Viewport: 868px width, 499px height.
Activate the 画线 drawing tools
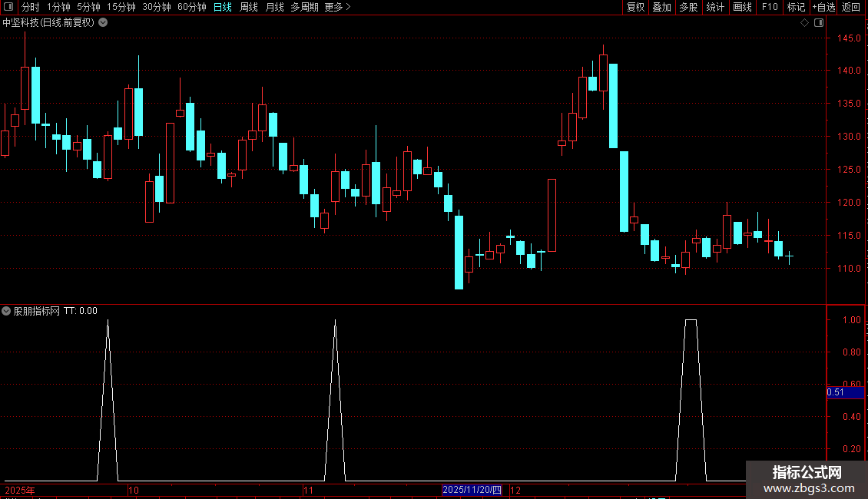[x=742, y=7]
